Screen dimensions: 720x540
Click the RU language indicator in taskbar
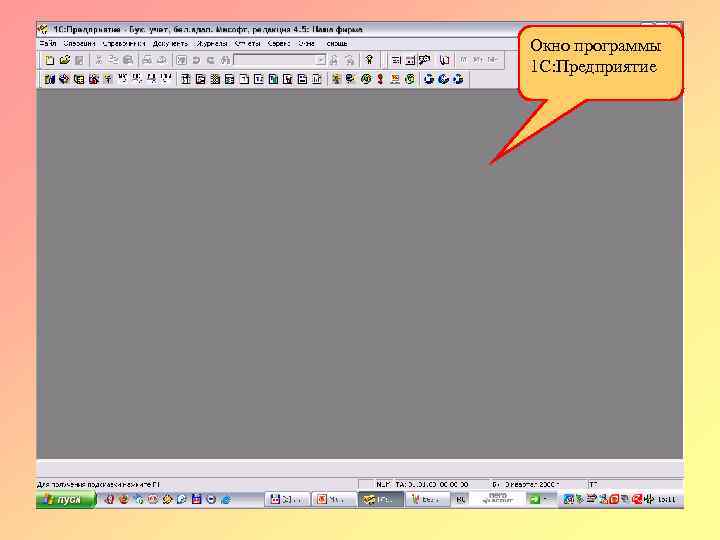(461, 500)
